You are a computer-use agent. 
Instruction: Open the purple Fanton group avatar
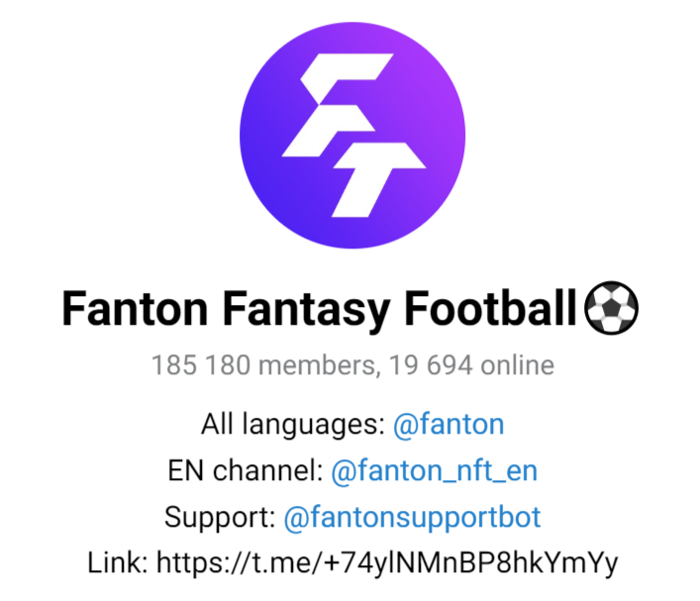tap(352, 135)
